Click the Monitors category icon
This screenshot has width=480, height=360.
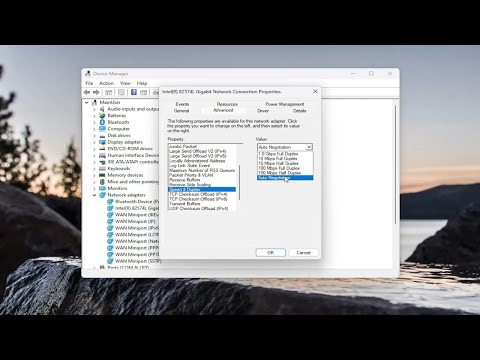[102, 188]
